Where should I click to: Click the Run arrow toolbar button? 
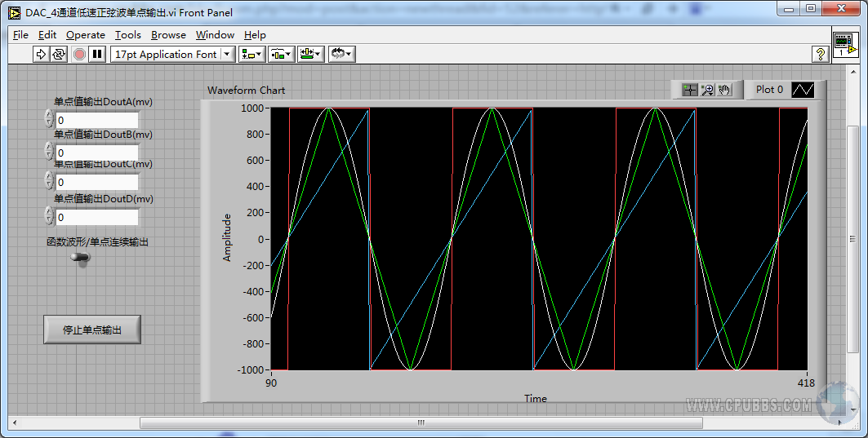point(41,54)
